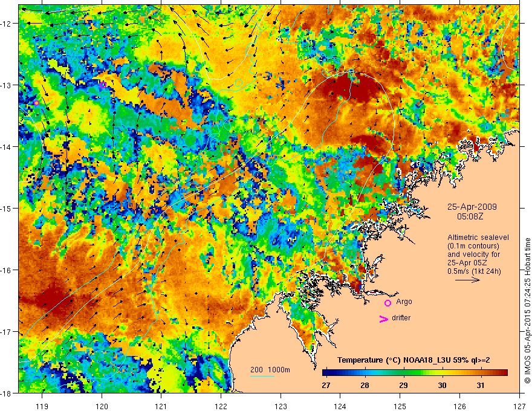Screen dimensions: 532x411
Task: Click longitude axis label 121
Action: (x=161, y=406)
